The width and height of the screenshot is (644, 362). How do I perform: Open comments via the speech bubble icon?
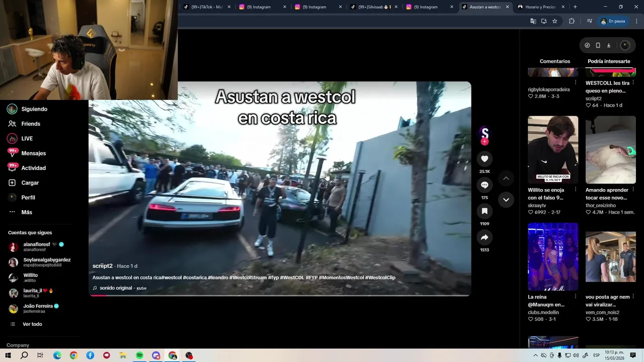coord(485,185)
